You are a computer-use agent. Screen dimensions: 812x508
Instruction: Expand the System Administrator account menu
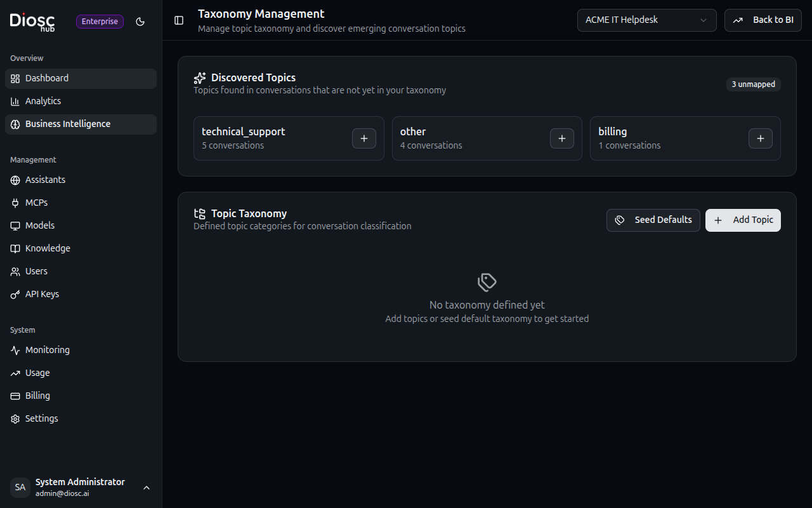click(x=147, y=488)
